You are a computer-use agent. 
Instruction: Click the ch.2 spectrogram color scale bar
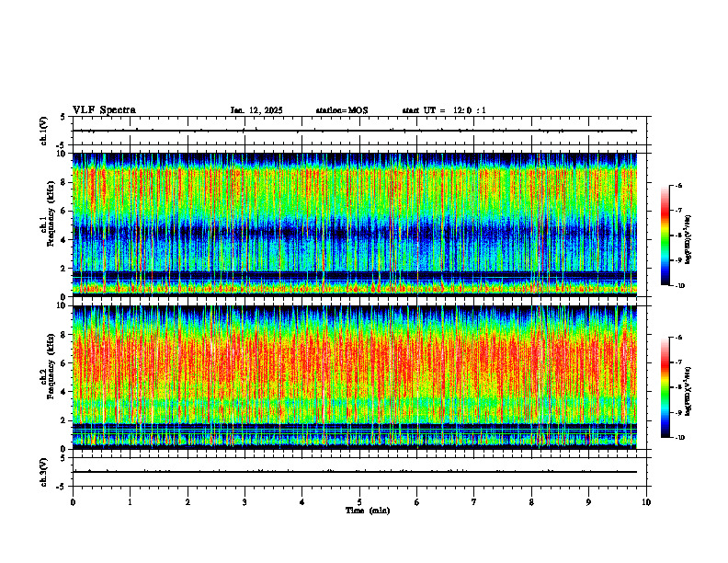point(665,387)
